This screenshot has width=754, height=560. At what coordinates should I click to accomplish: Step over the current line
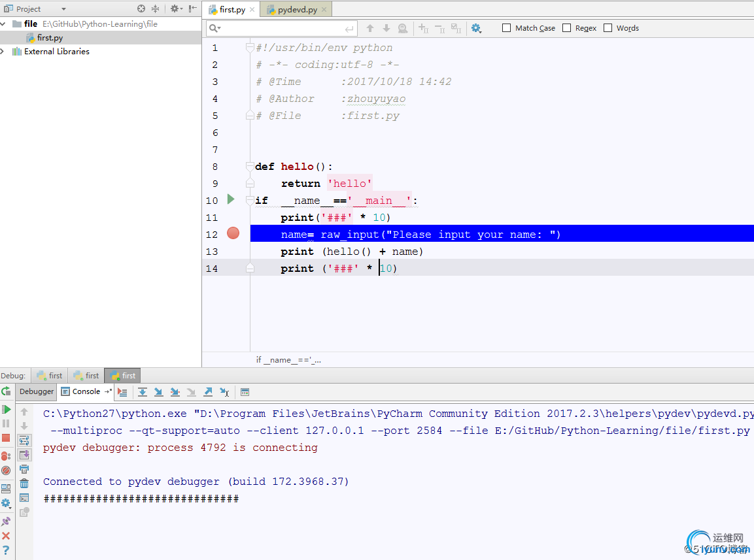143,392
